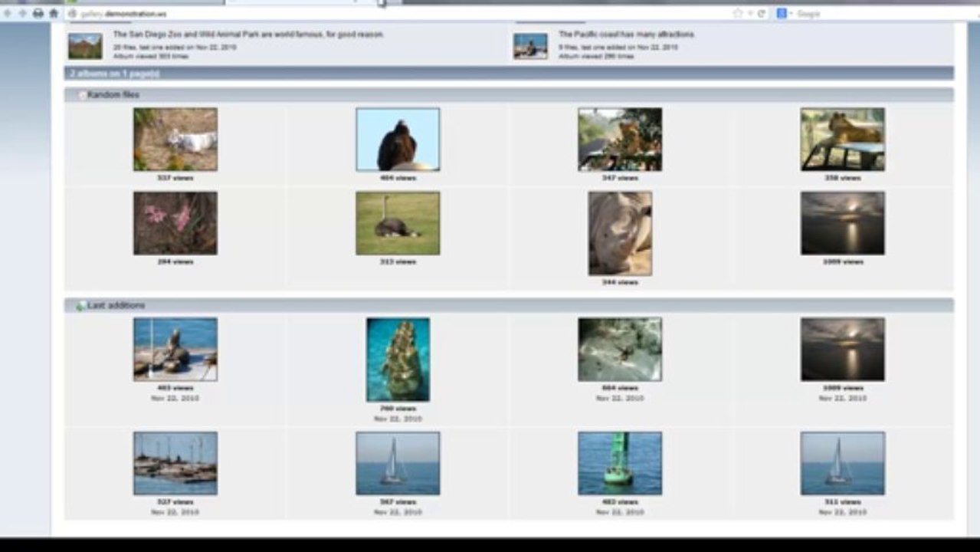This screenshot has height=552, width=980.
Task: Click the 1009 views label under Random files
Action: click(843, 262)
